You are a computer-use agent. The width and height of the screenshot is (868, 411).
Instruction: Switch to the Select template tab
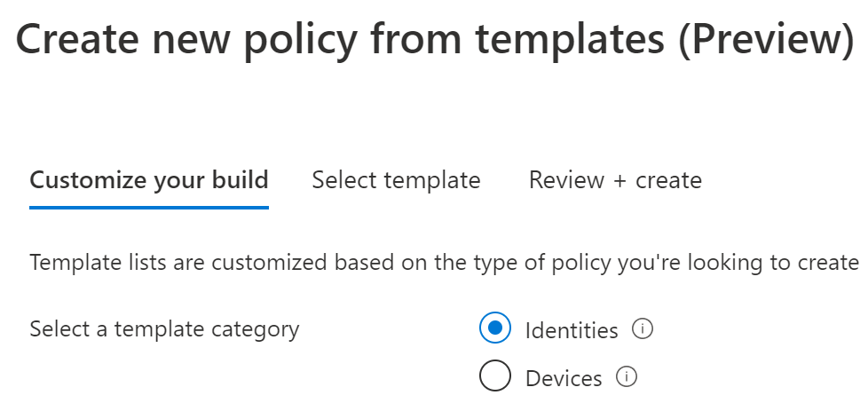point(396,180)
